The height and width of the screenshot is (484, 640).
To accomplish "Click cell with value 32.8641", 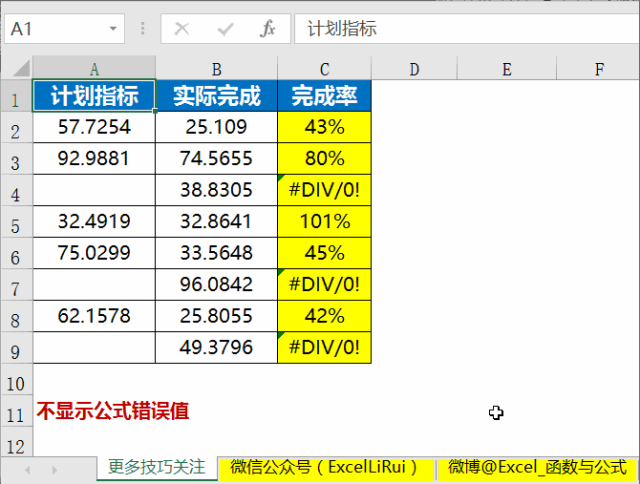I will [216, 222].
